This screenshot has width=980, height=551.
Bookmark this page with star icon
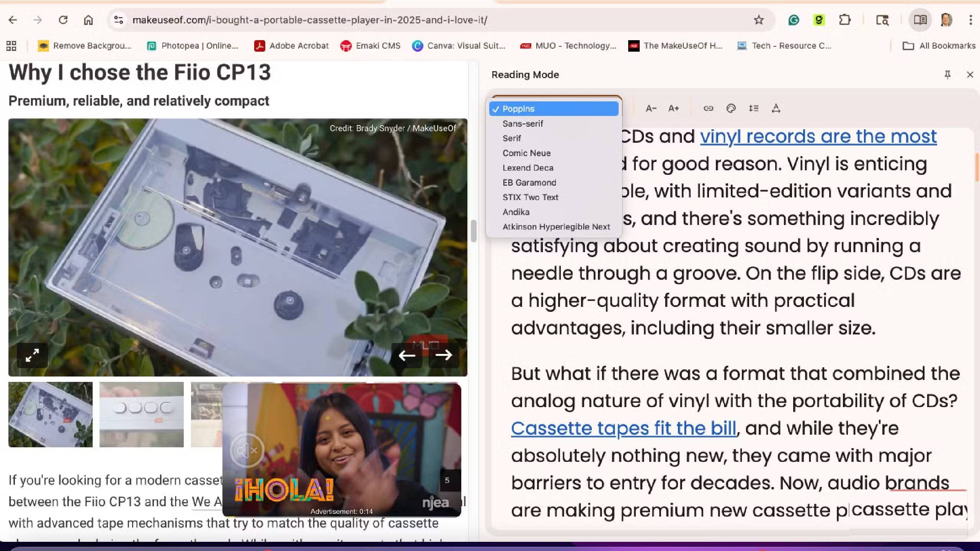[758, 20]
